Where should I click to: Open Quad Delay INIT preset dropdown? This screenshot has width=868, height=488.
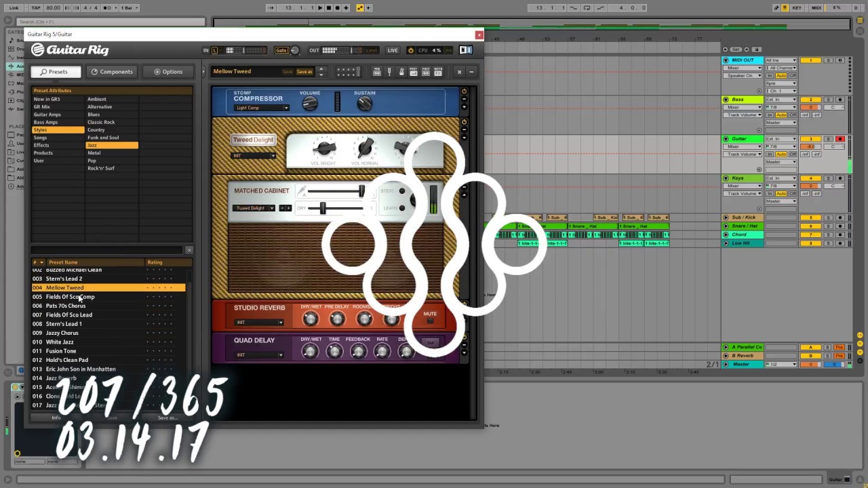tap(259, 355)
